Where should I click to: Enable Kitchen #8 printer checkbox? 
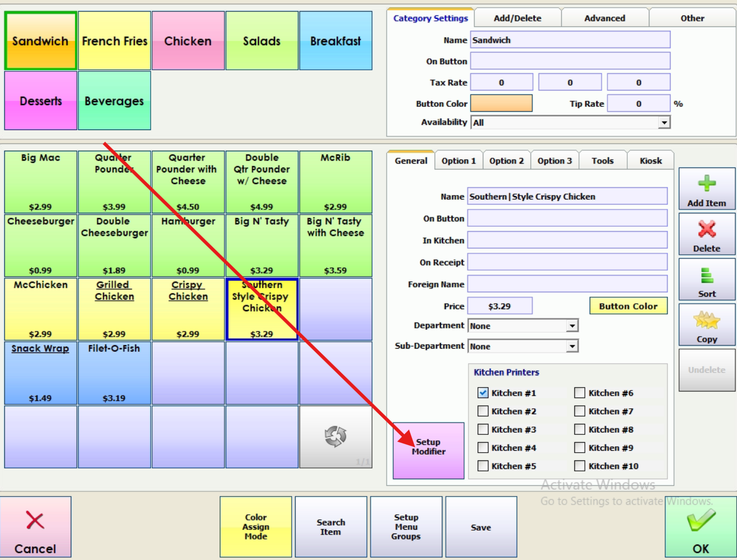coord(580,430)
